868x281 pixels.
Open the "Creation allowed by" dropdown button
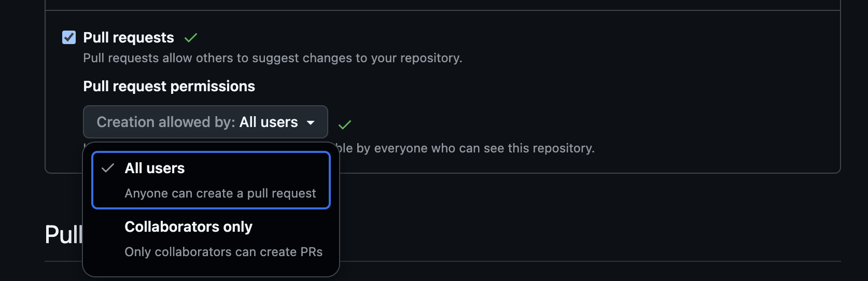click(205, 122)
